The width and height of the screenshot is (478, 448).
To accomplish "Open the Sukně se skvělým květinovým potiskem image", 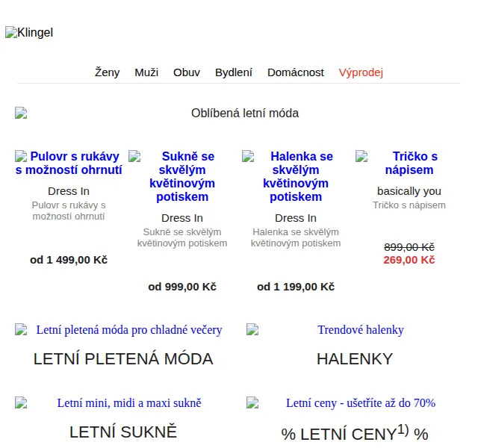I will point(134,156).
